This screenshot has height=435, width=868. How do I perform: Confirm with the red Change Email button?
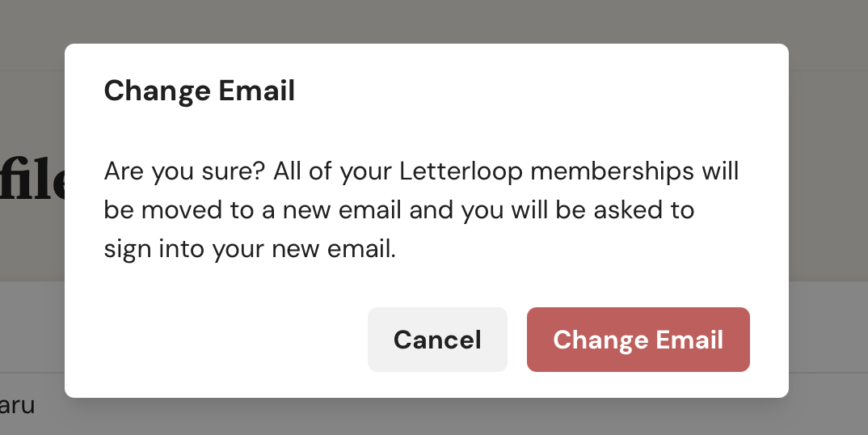[x=638, y=340]
